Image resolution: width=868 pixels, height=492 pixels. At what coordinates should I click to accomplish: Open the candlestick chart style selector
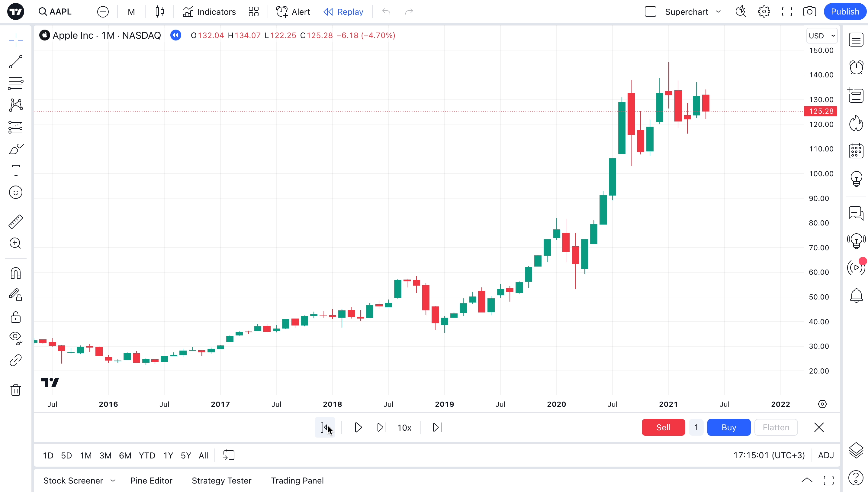[160, 12]
